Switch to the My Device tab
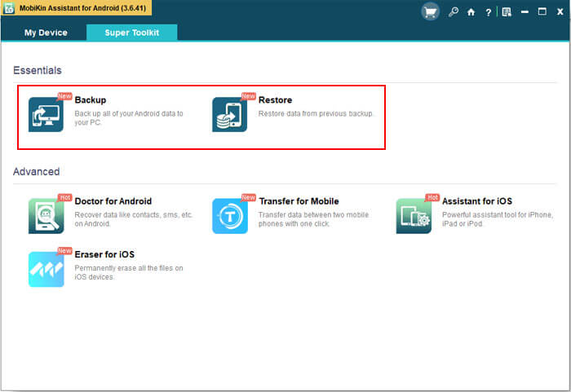571x392 pixels. (x=46, y=33)
